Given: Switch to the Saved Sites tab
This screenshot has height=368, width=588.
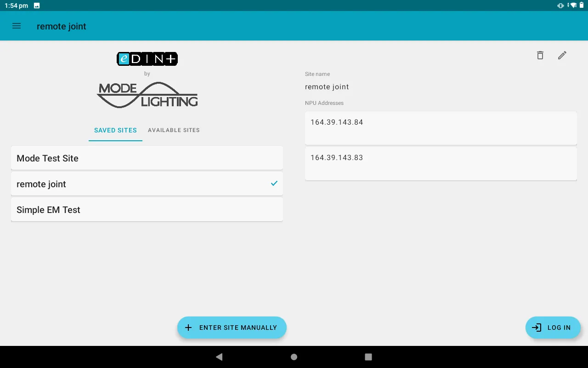Looking at the screenshot, I should (115, 130).
